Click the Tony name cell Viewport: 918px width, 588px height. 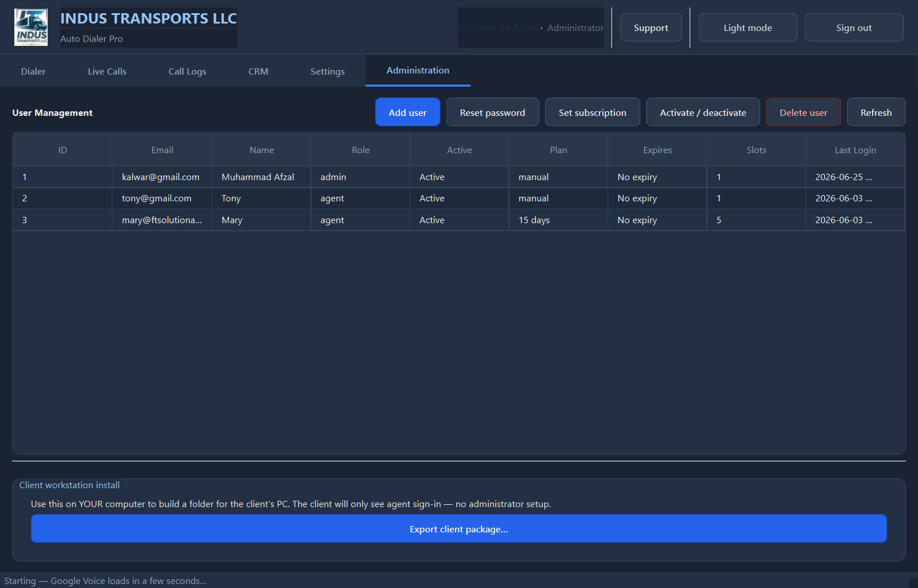click(262, 198)
